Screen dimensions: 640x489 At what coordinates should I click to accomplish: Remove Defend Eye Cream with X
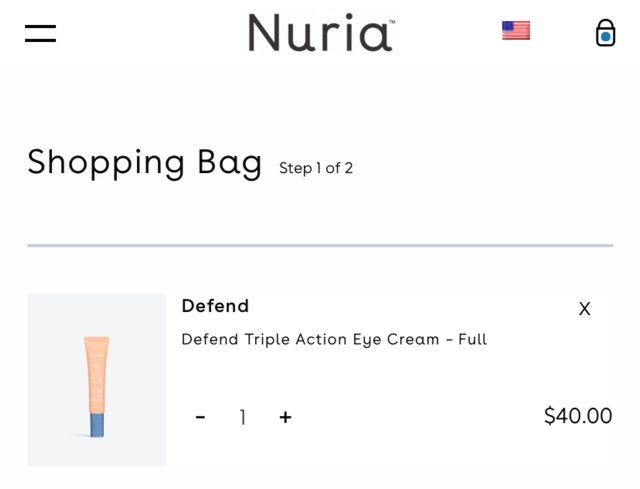click(x=585, y=309)
